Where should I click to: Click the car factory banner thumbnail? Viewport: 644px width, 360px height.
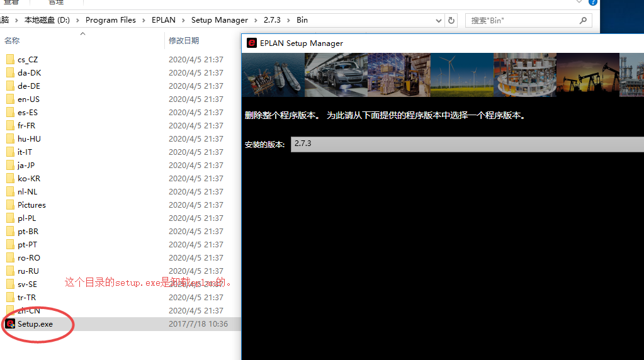pos(336,75)
